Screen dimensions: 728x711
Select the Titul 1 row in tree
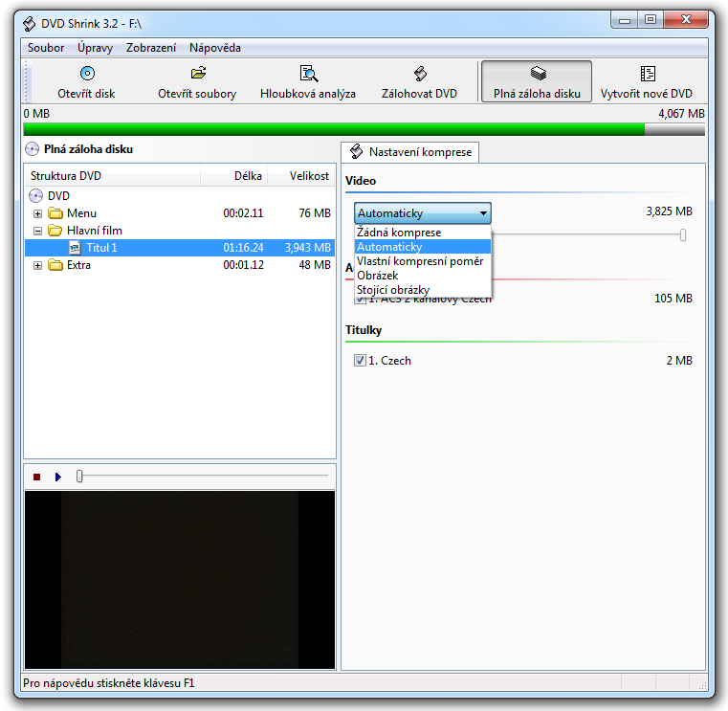point(180,248)
